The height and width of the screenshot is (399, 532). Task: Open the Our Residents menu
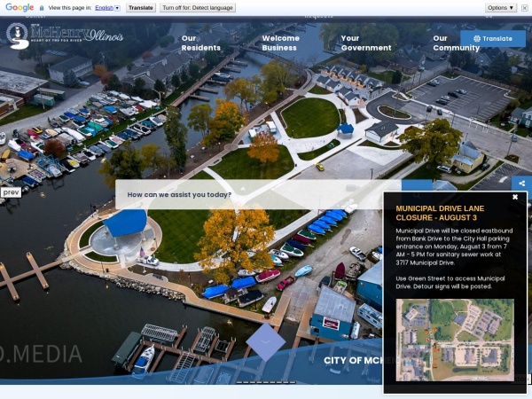[200, 43]
